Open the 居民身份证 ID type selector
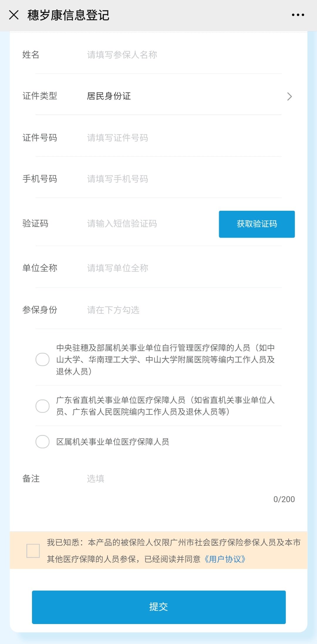The height and width of the screenshot is (644, 317). (x=109, y=96)
